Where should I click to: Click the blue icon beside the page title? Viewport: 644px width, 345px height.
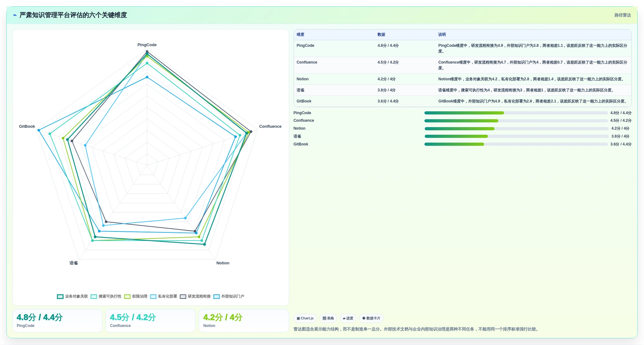point(15,15)
